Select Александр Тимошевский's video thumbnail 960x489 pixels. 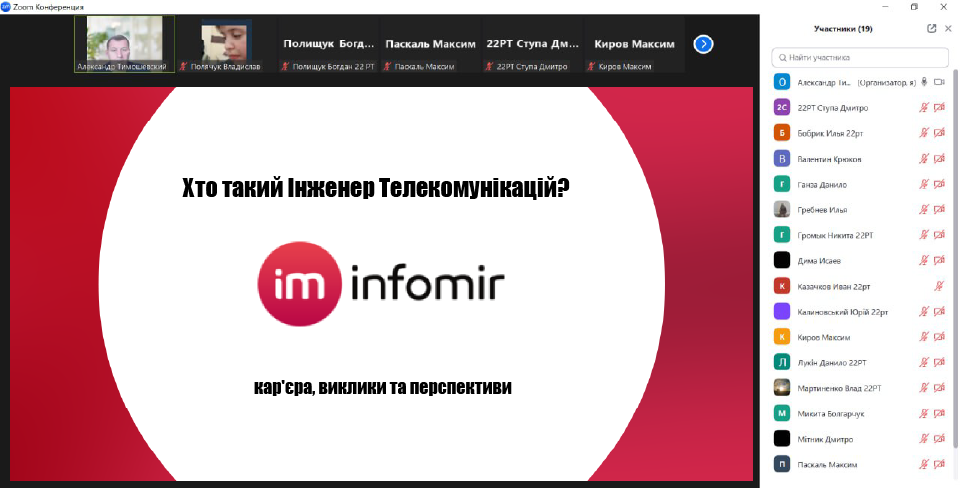coord(124,44)
